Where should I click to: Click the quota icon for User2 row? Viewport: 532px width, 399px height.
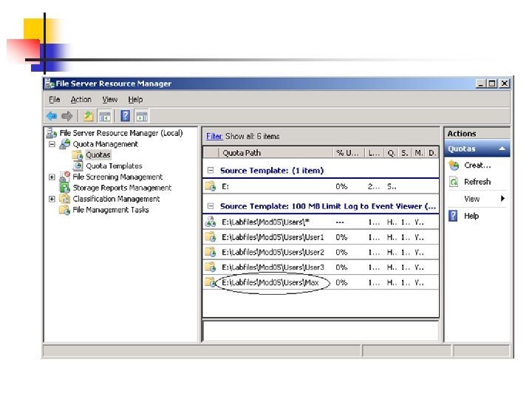coord(211,252)
